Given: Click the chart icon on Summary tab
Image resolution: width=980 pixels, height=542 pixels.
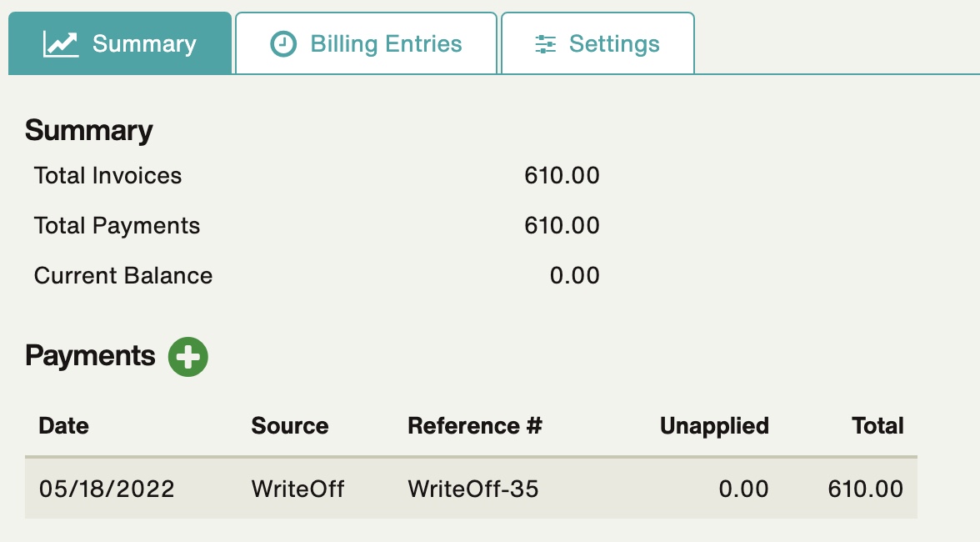Looking at the screenshot, I should pyautogui.click(x=61, y=44).
